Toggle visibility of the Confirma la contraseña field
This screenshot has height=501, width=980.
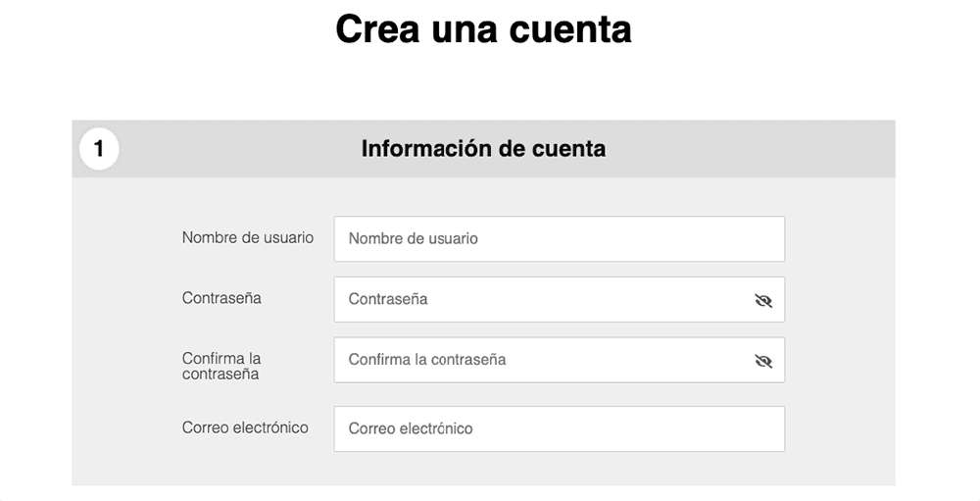point(763,361)
